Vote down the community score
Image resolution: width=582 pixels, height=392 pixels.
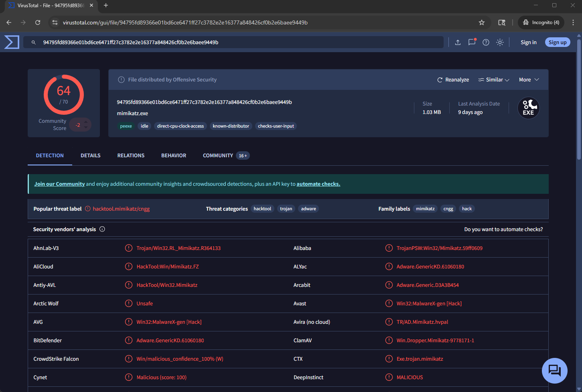coord(86,128)
